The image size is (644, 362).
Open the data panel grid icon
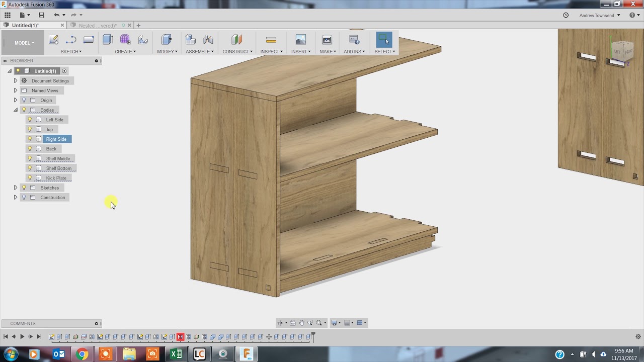tap(8, 15)
